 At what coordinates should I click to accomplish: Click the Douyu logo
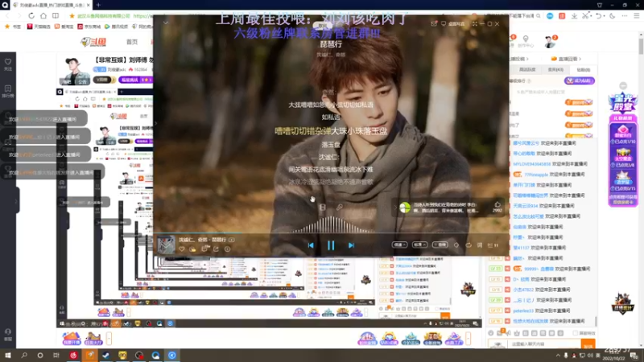[x=93, y=42]
